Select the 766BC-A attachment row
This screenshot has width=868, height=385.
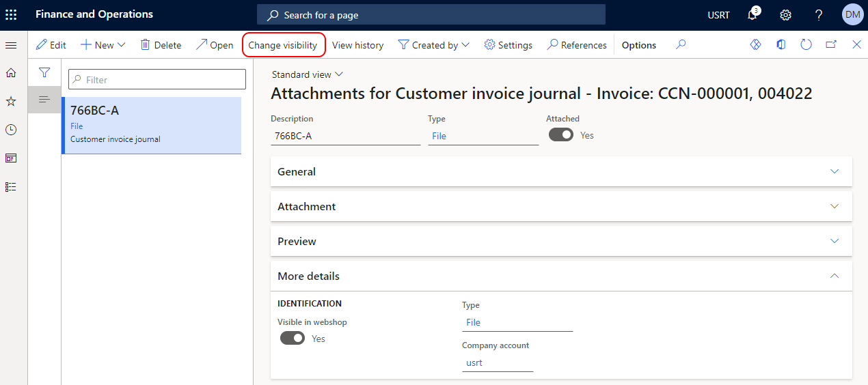pos(152,125)
